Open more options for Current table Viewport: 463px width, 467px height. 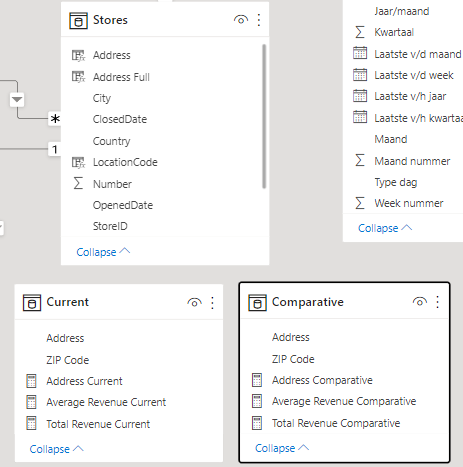coord(212,303)
